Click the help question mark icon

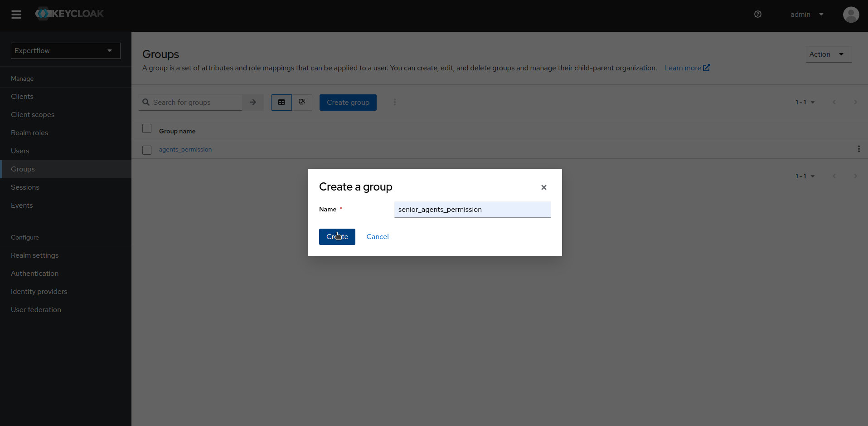757,14
